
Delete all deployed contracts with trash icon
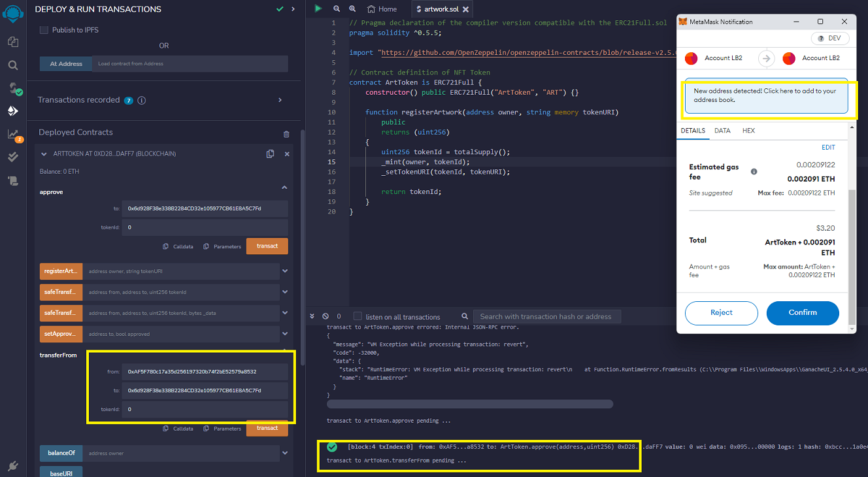(x=286, y=134)
